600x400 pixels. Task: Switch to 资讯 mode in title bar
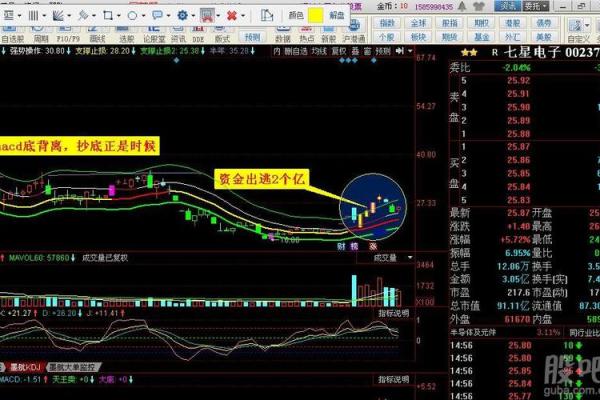click(507, 6)
